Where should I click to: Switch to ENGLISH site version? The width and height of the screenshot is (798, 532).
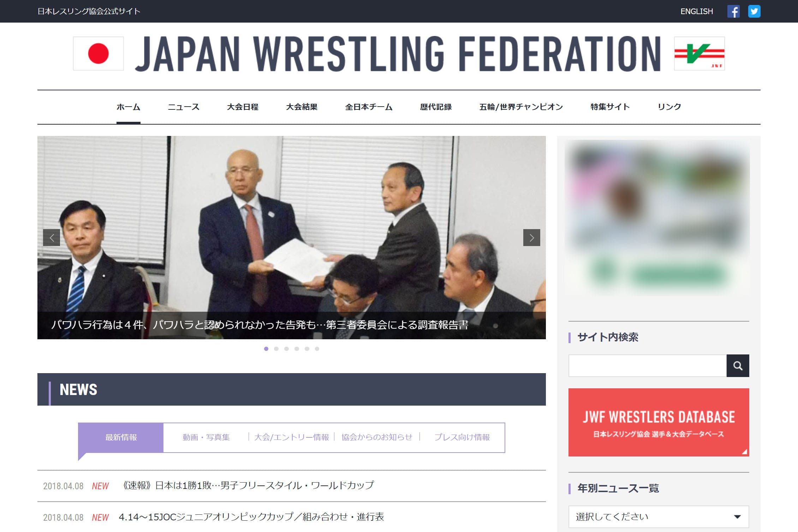[x=697, y=11]
